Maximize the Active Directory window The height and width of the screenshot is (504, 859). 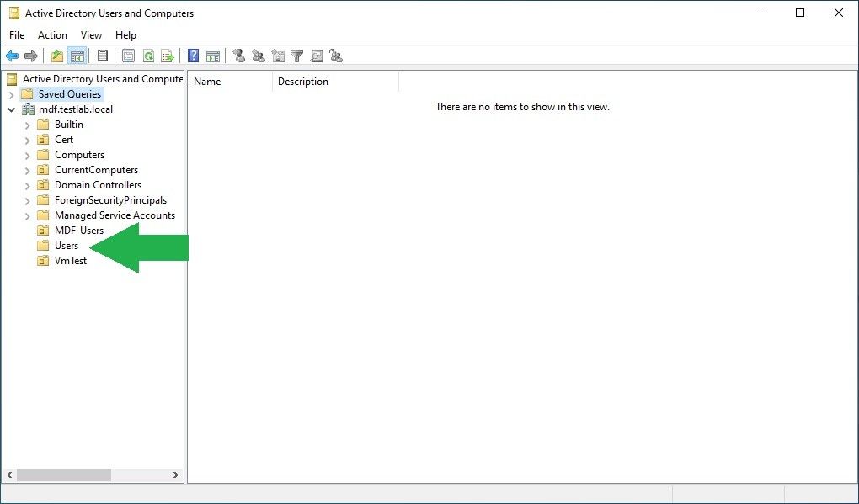pyautogui.click(x=800, y=13)
